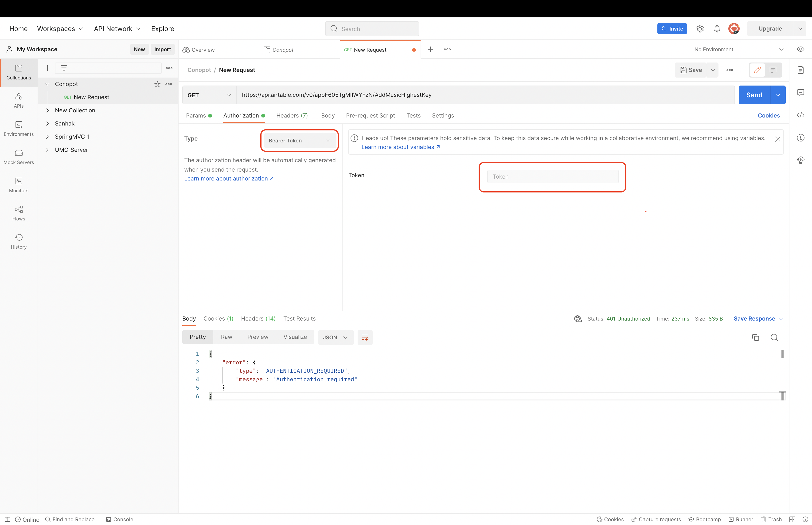Open the code snippet panel icon
The width and height of the screenshot is (812, 525).
click(800, 115)
